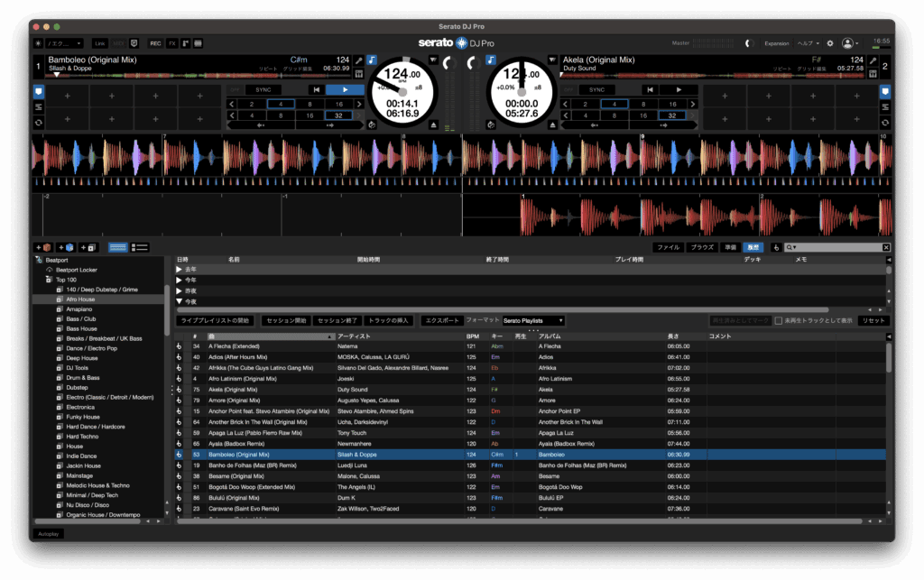
Task: Click the セッション開始 start session button
Action: click(286, 321)
